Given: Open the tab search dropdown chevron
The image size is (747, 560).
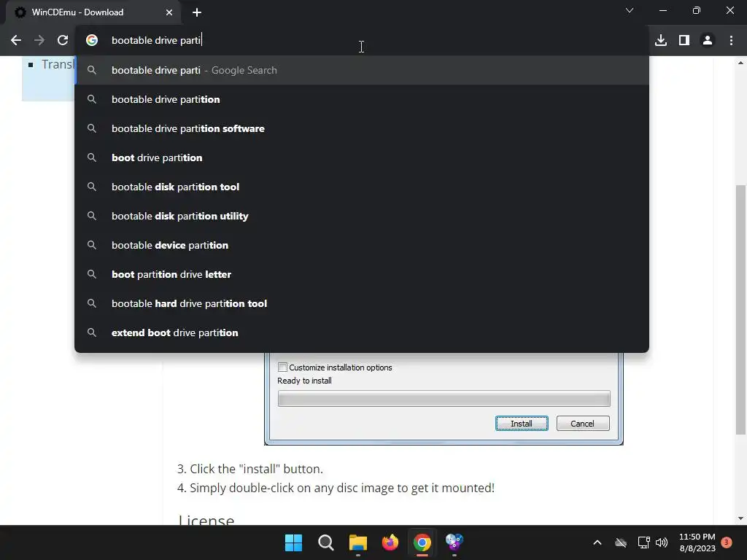Looking at the screenshot, I should pyautogui.click(x=630, y=10).
